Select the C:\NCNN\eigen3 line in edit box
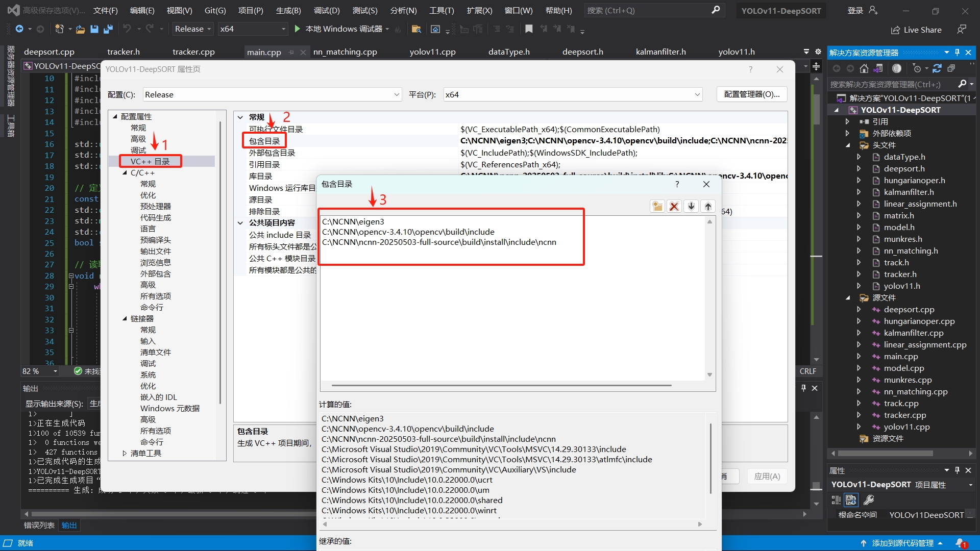The width and height of the screenshot is (980, 551). pyautogui.click(x=353, y=222)
